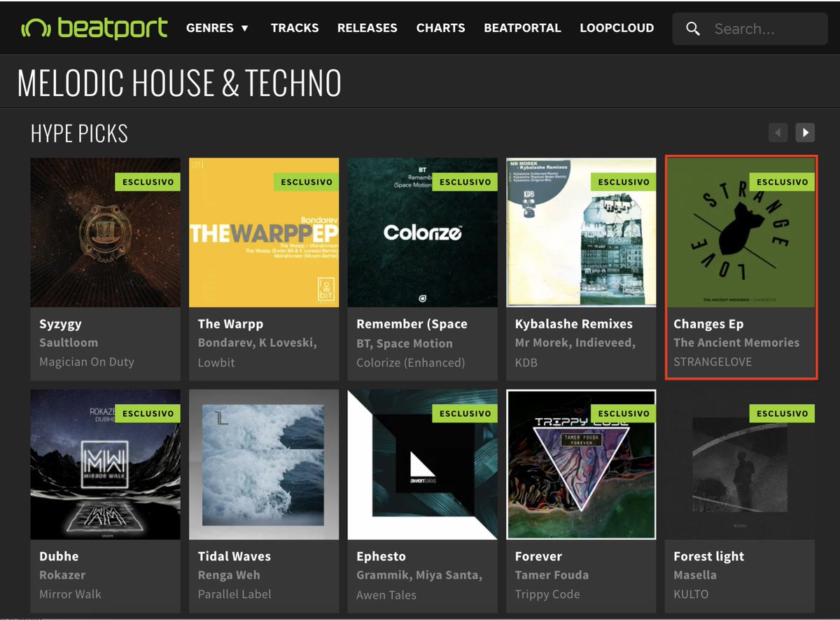
Task: Click The Warpp release title
Action: 230,324
